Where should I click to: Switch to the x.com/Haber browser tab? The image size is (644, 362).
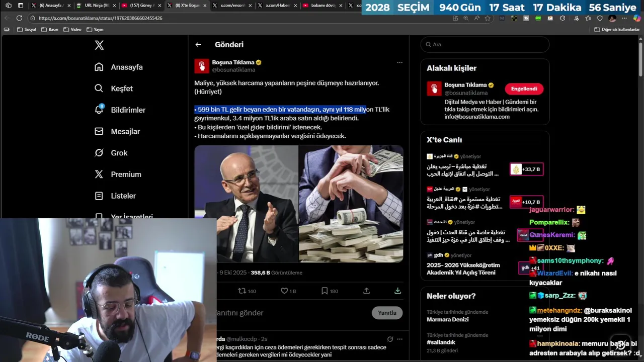[277, 6]
